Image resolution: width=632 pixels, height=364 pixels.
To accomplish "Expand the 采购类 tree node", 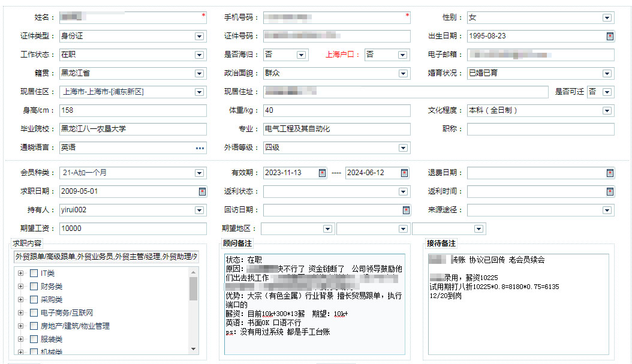I will tap(20, 299).
